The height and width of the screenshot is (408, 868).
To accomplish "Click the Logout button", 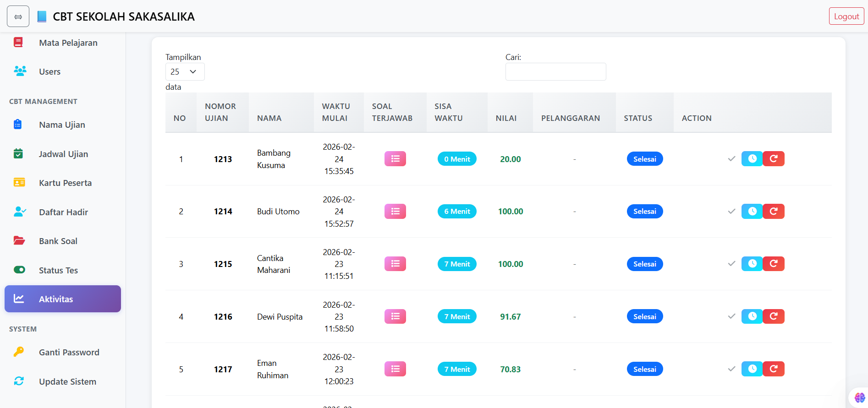I will point(846,16).
